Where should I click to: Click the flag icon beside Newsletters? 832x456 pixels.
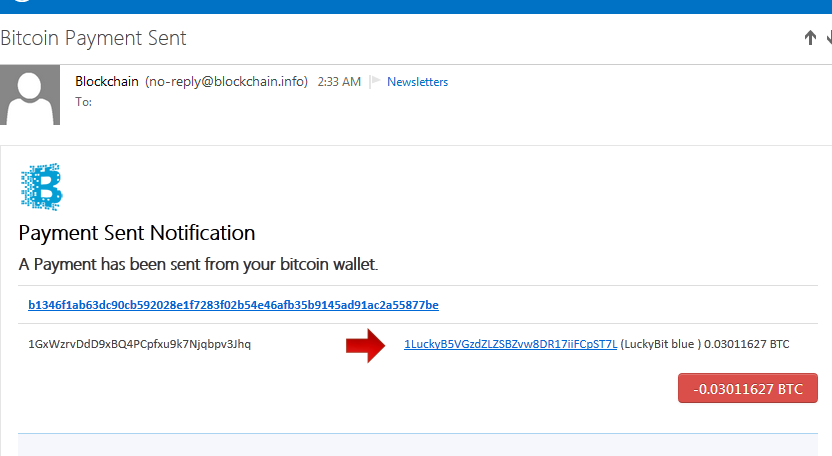(375, 81)
